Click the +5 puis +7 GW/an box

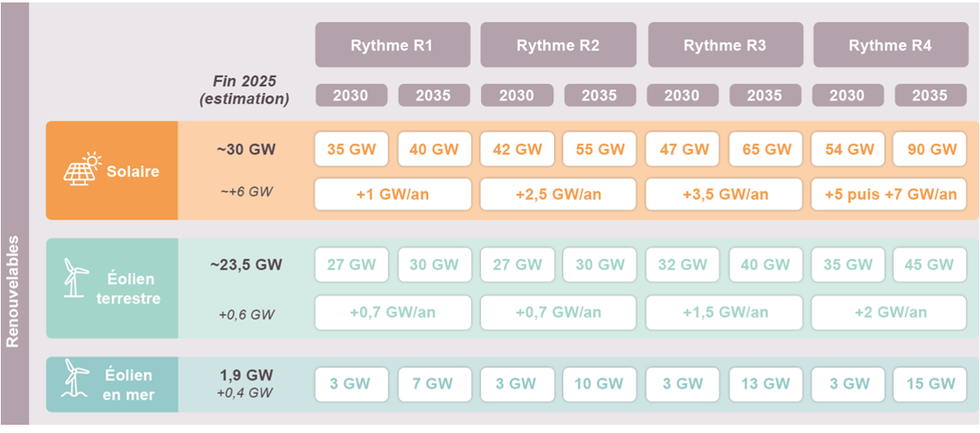[889, 195]
